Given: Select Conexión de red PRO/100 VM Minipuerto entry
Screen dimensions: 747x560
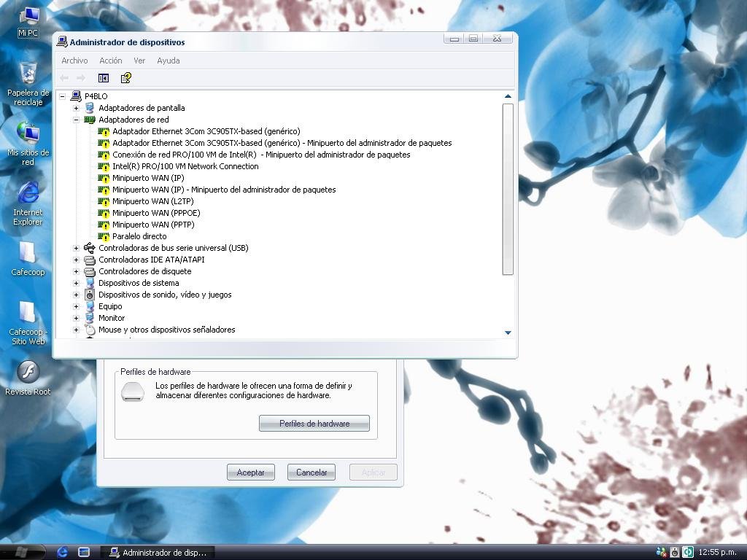Looking at the screenshot, I should 261,155.
